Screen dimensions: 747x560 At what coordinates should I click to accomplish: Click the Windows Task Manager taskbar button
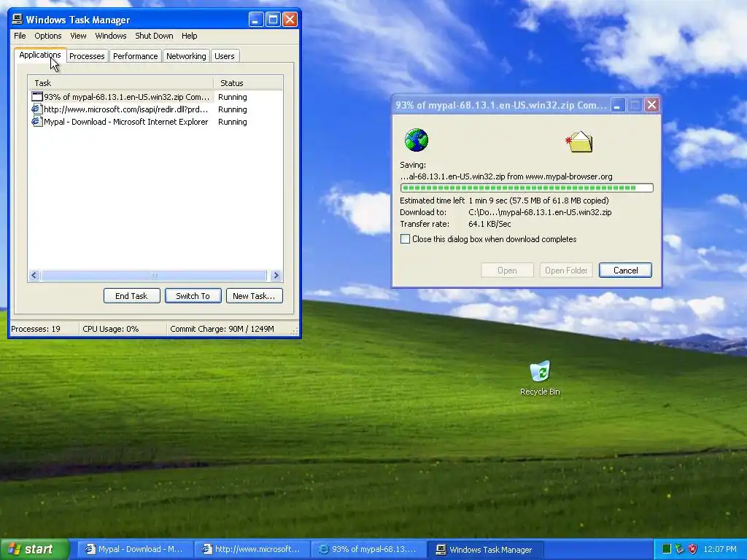tap(485, 549)
